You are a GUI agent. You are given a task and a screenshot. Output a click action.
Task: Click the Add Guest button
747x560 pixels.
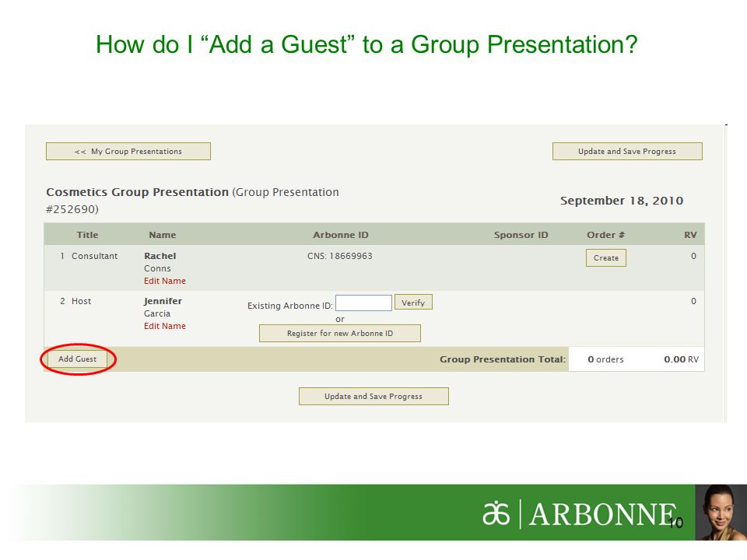click(78, 359)
